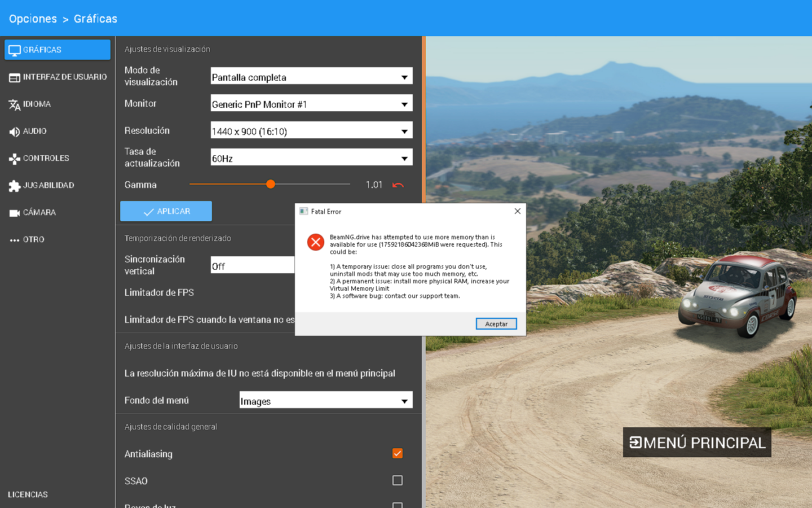Disable the Antialiasing checkbox
The image size is (812, 508).
point(398,453)
